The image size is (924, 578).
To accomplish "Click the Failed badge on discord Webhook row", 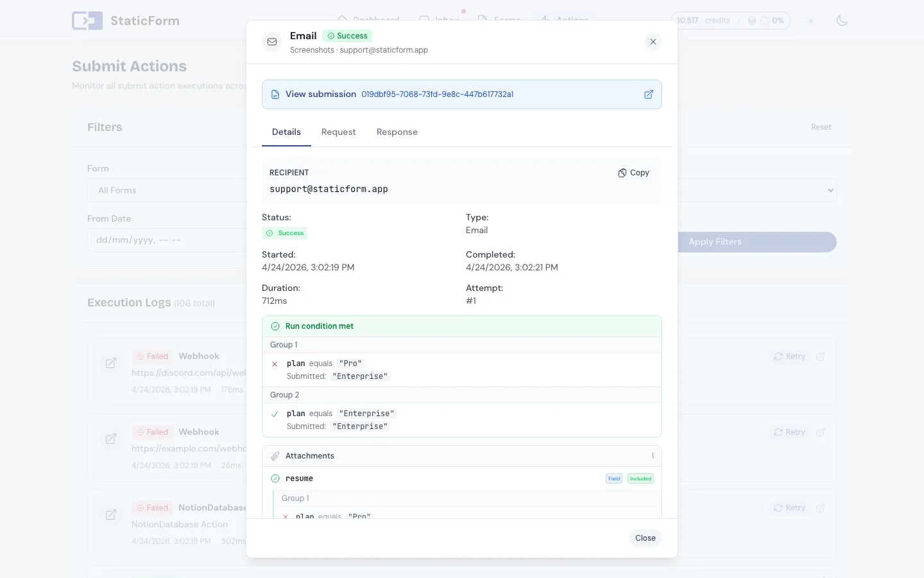I will point(152,356).
